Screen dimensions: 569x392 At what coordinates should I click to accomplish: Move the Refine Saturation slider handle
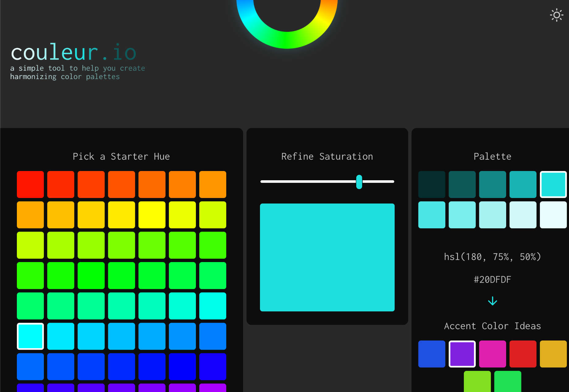(359, 182)
